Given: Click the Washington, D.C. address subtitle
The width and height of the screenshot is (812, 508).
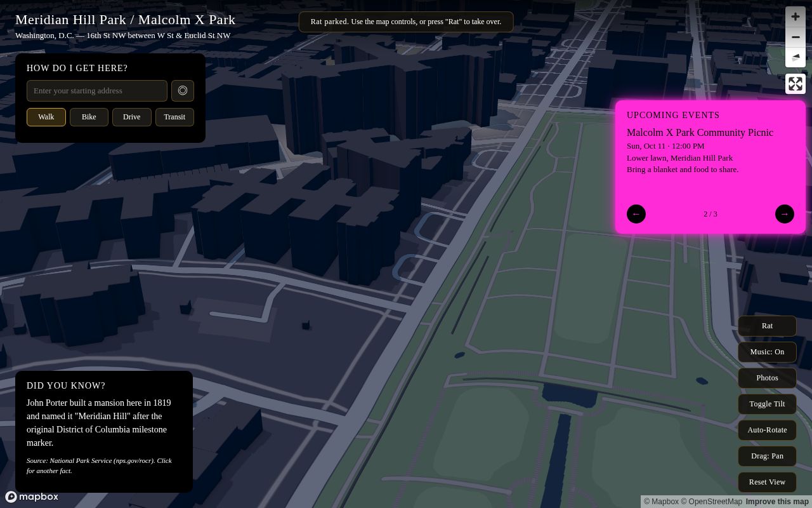Looking at the screenshot, I should click(123, 36).
